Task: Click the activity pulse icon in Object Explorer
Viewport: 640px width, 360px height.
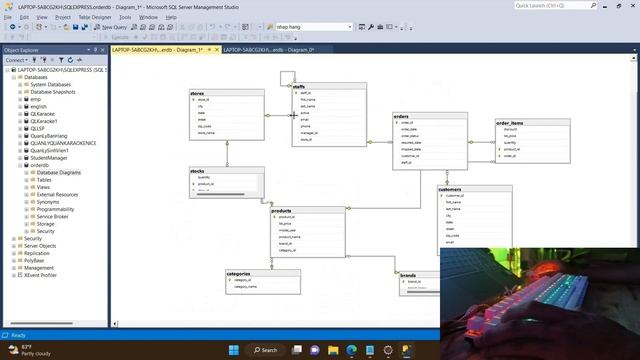Action: coord(79,60)
